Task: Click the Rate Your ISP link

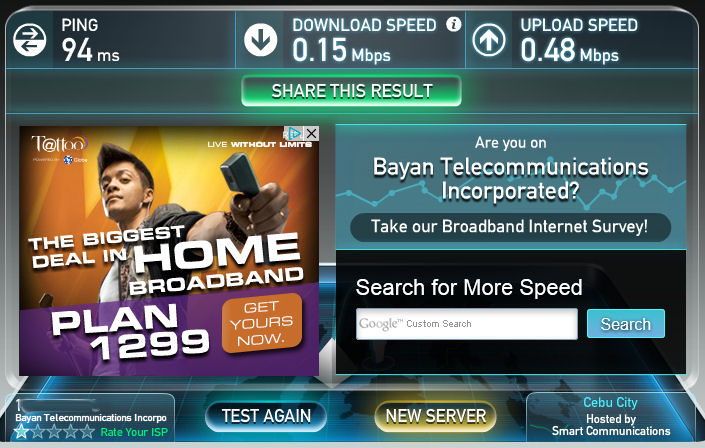Action: 134,432
